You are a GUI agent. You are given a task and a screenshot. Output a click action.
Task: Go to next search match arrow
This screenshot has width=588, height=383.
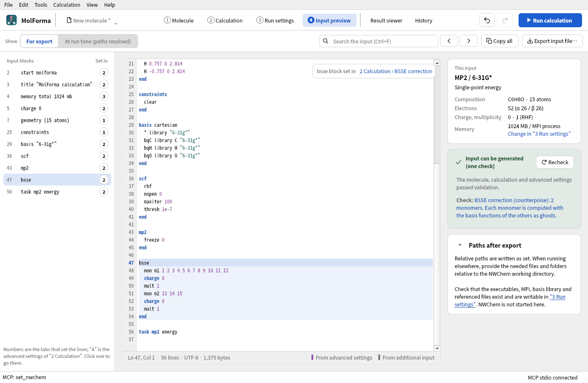pos(469,41)
